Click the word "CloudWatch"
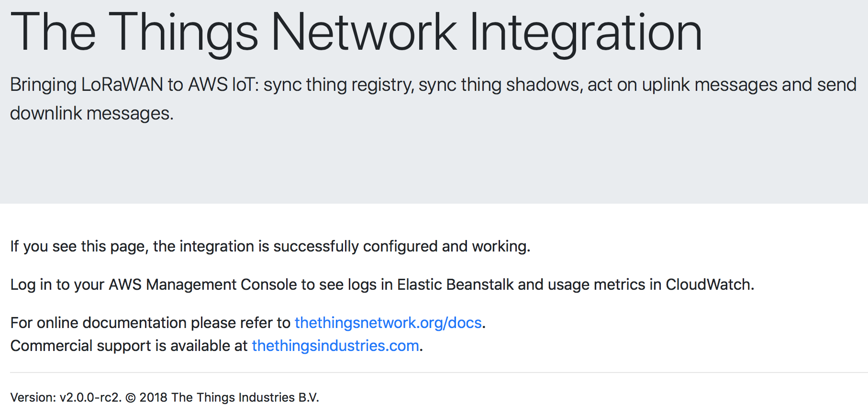Viewport: 868px width, 416px height. click(x=708, y=285)
